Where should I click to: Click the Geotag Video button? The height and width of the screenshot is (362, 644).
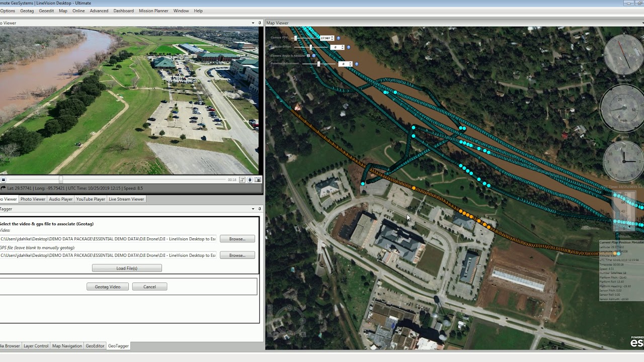coord(108,287)
